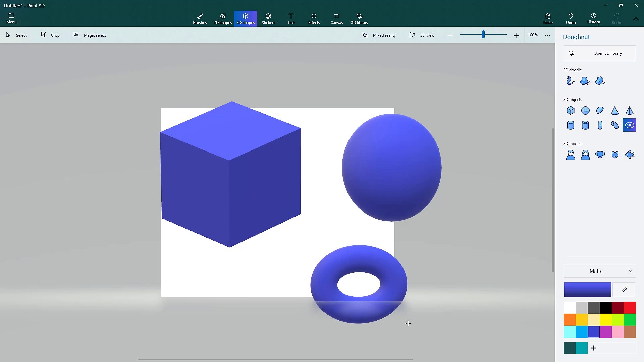Viewport: 644px width, 362px height.
Task: Collapse the top ribbon with the chevron
Action: pyautogui.click(x=636, y=19)
